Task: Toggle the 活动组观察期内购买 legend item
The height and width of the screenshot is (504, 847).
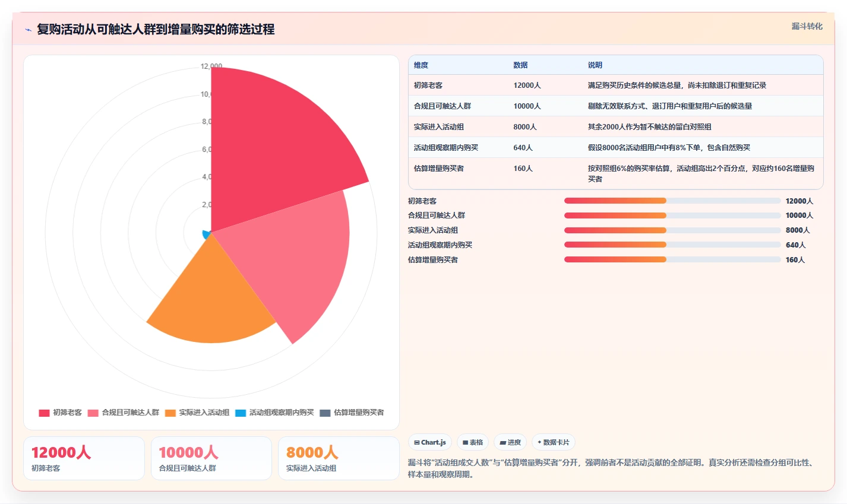Action: tap(274, 413)
